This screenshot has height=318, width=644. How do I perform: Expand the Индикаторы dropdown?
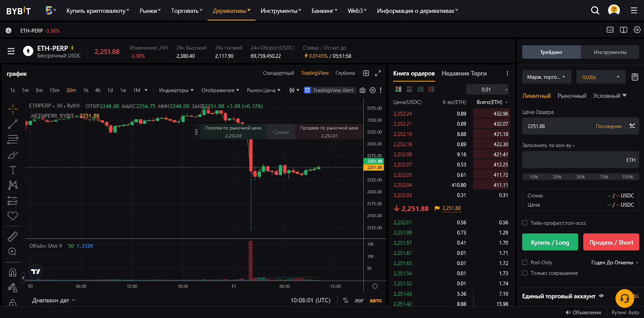[x=176, y=90]
